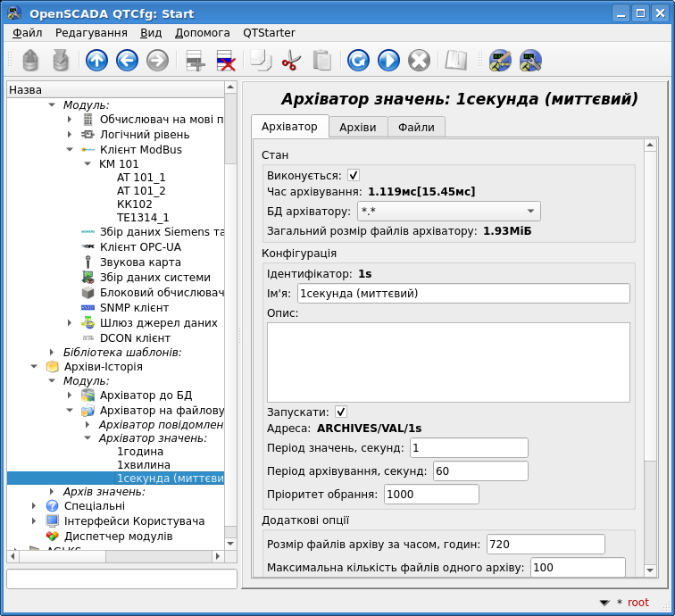Click the scissors Cut icon
This screenshot has width=675, height=616.
pyautogui.click(x=291, y=60)
